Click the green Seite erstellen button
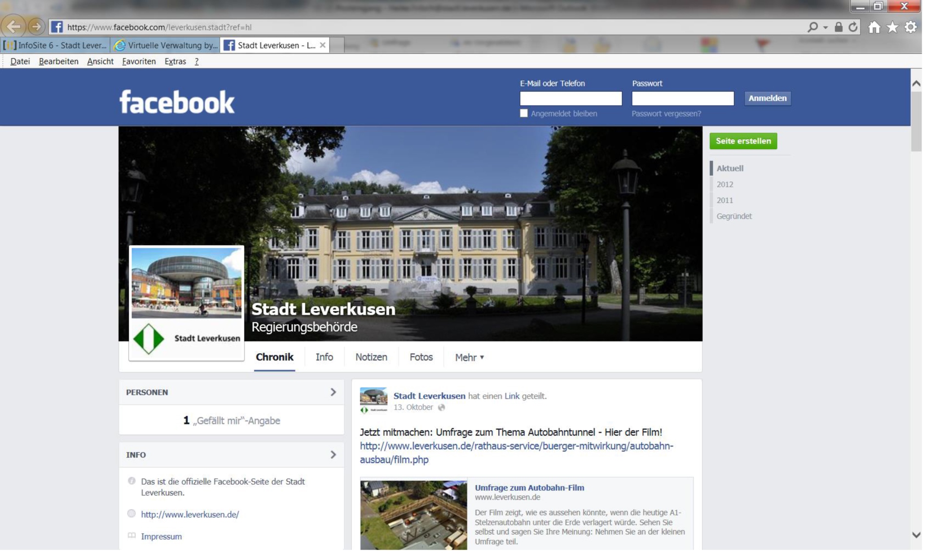This screenshot has height=560, width=950. click(x=743, y=141)
